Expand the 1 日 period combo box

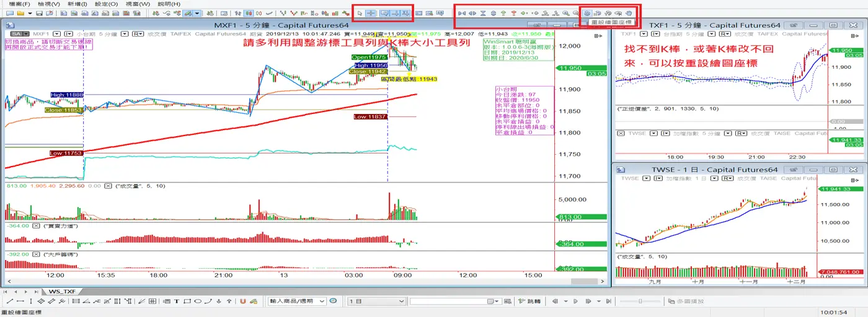[402, 301]
